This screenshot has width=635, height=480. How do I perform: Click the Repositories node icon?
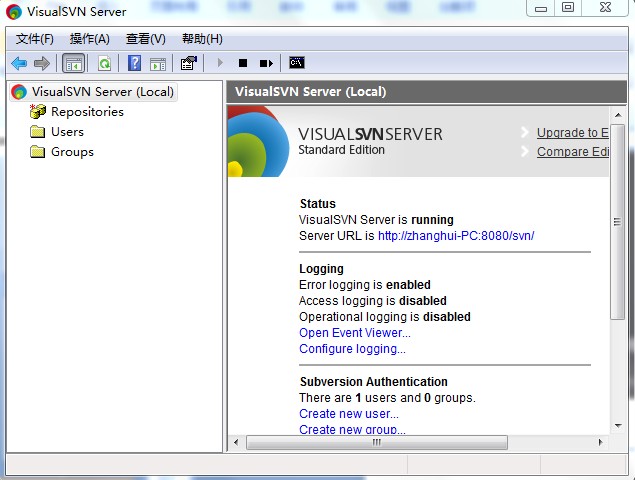[x=38, y=111]
